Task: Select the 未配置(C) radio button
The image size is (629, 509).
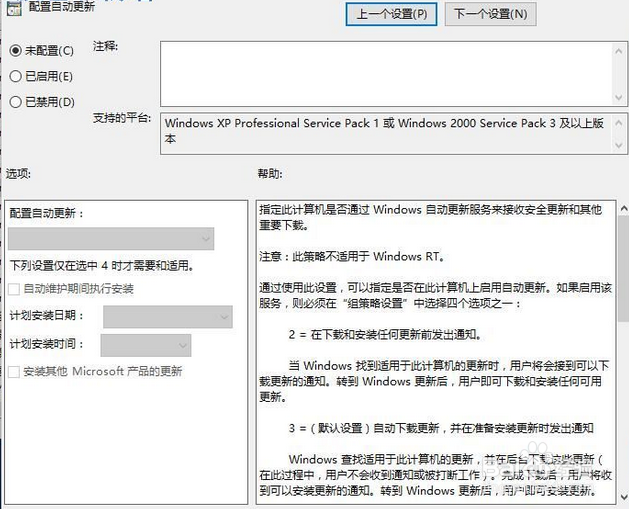Action: (x=15, y=51)
